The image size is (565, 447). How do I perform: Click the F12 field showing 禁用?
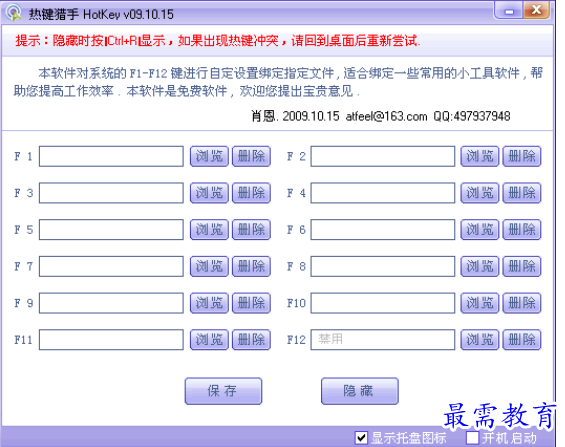383,340
